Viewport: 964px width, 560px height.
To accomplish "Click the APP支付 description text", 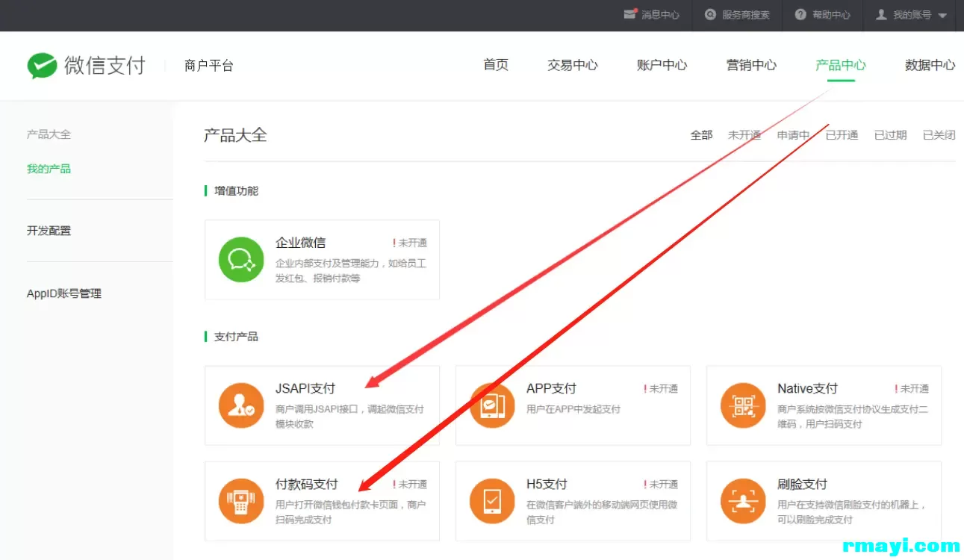I will (x=573, y=409).
